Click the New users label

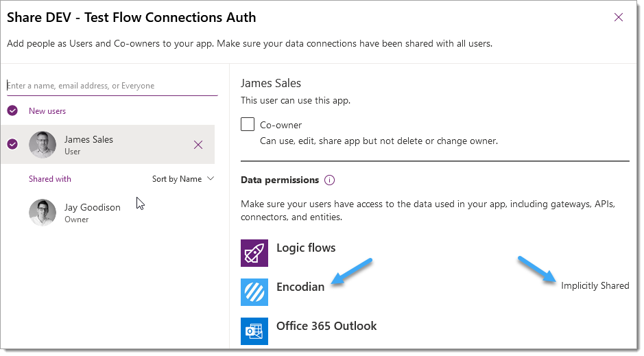coord(47,111)
